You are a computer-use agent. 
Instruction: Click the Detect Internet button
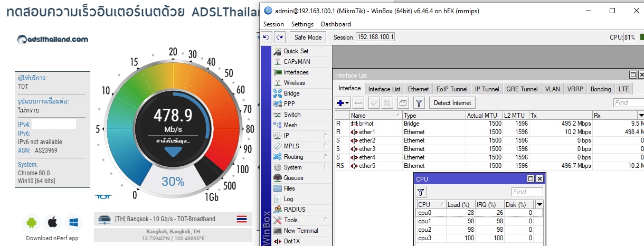click(452, 103)
